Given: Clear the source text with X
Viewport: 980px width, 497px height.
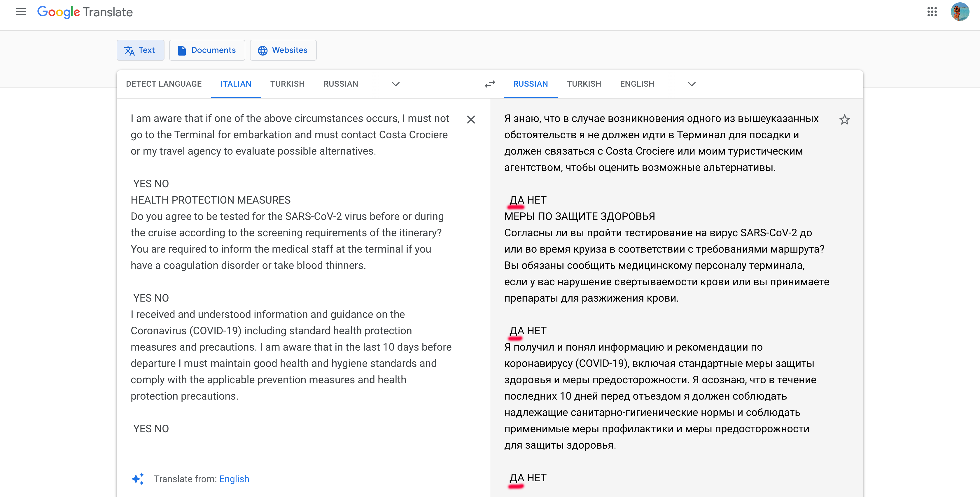Looking at the screenshot, I should 471,120.
